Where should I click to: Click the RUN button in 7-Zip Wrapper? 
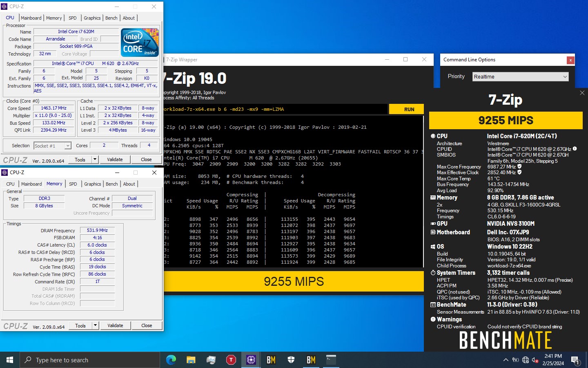pyautogui.click(x=406, y=109)
